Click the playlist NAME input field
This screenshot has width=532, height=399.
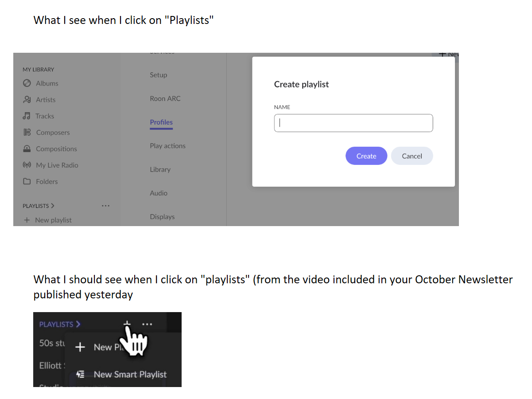click(353, 123)
